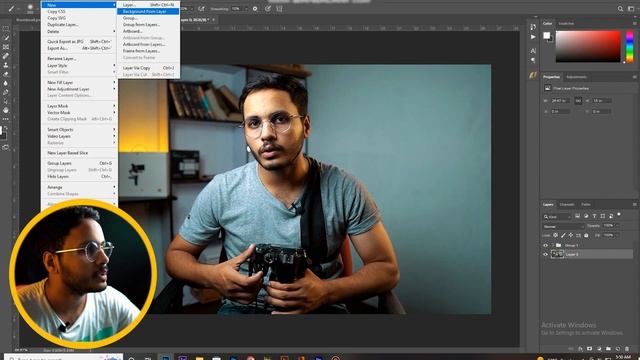This screenshot has width=640, height=360.
Task: Open the smoothing options gear icon
Action: [255, 9]
